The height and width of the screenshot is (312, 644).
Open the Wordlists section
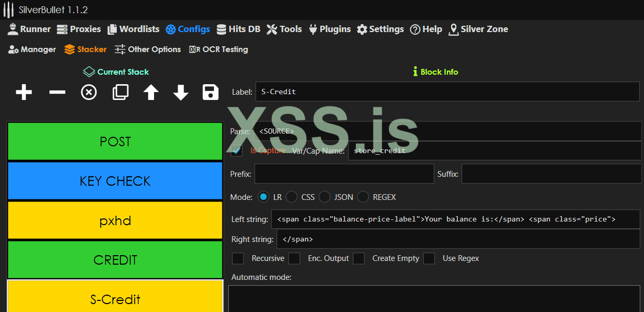click(133, 29)
